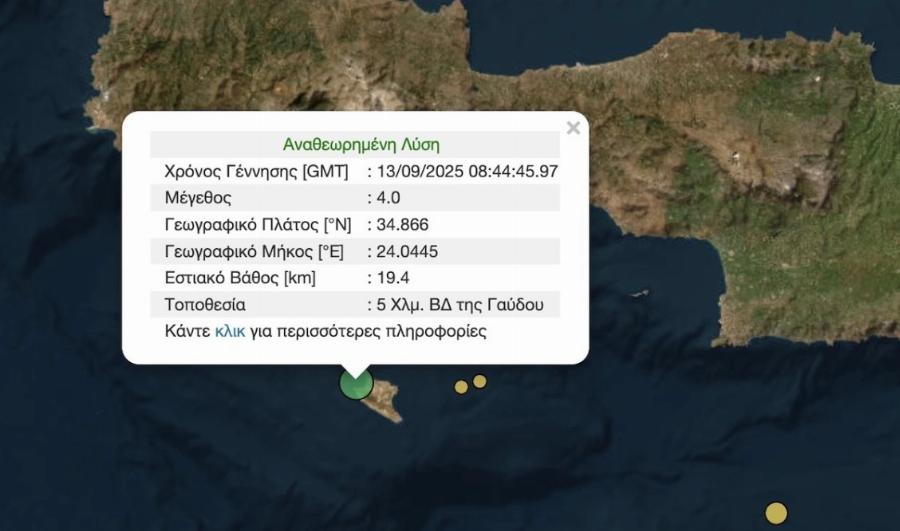900x531 pixels.
Task: Click the latitude value 34.866
Action: pyautogui.click(x=400, y=225)
